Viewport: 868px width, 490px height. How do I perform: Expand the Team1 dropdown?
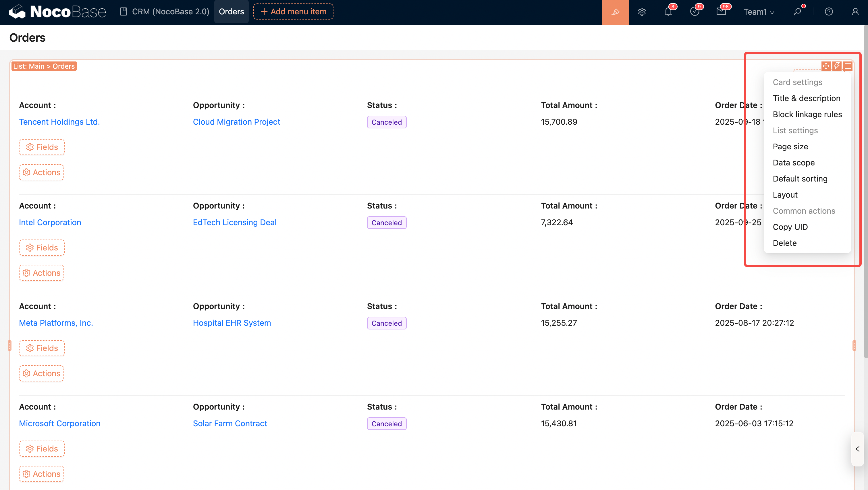[759, 12]
